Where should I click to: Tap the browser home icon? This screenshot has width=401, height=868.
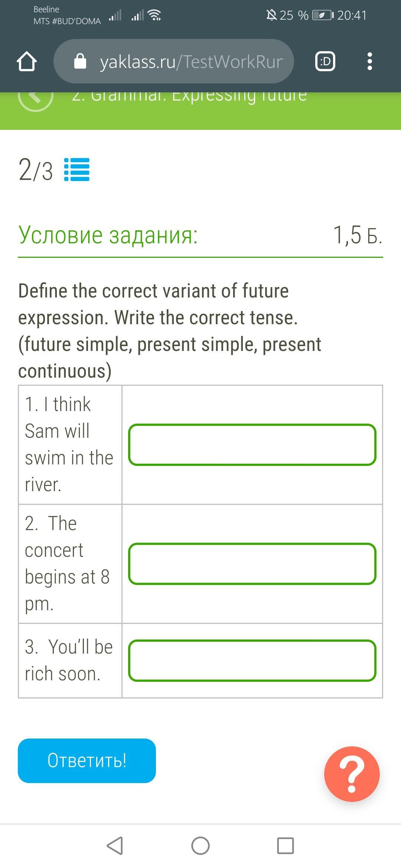(x=27, y=61)
